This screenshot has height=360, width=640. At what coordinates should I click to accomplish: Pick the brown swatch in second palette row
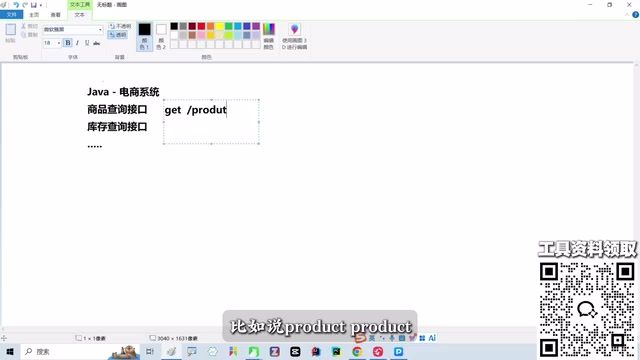pos(192,35)
